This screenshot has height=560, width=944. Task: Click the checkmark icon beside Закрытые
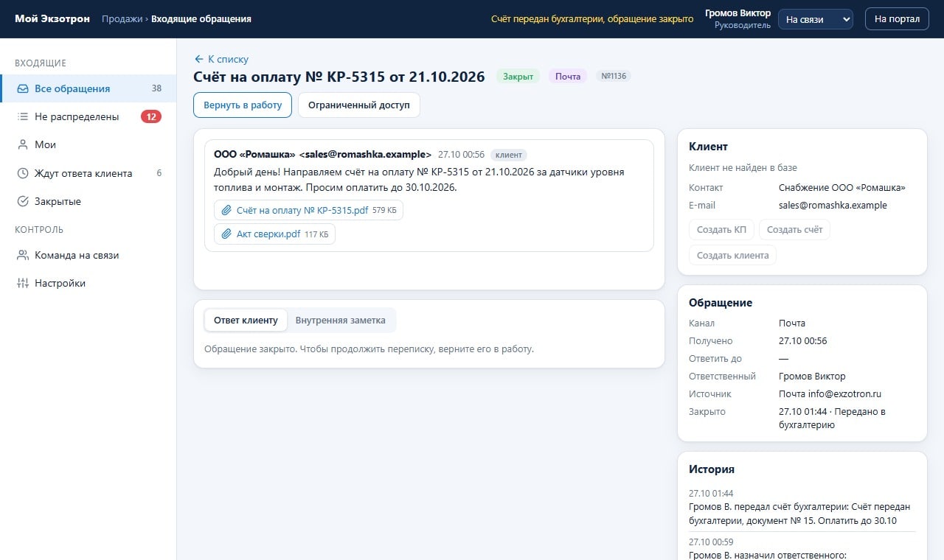coord(23,201)
